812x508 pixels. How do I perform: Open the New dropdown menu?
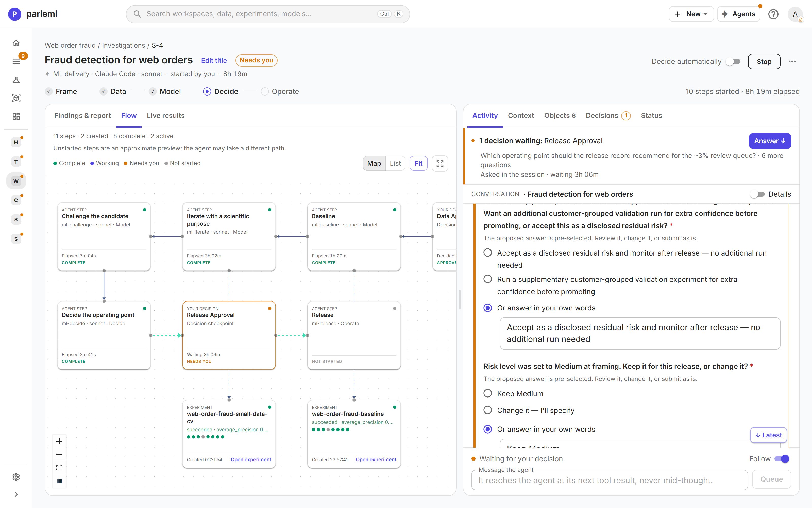[691, 14]
